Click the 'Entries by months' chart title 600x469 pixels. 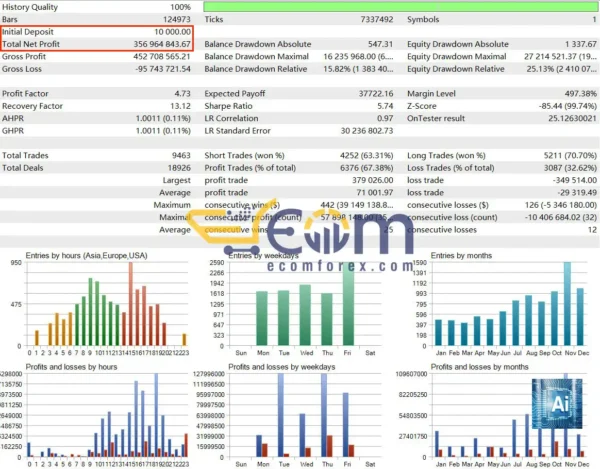(x=461, y=256)
